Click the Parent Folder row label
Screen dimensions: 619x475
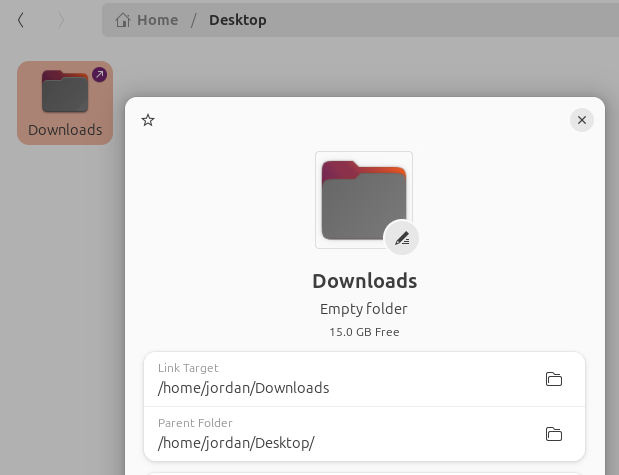[195, 423]
